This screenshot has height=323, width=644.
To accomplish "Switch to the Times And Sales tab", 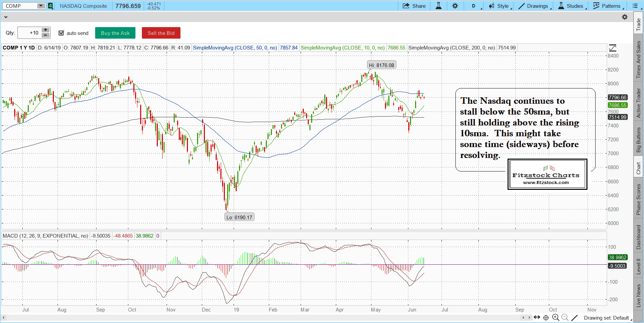I will (638, 60).
